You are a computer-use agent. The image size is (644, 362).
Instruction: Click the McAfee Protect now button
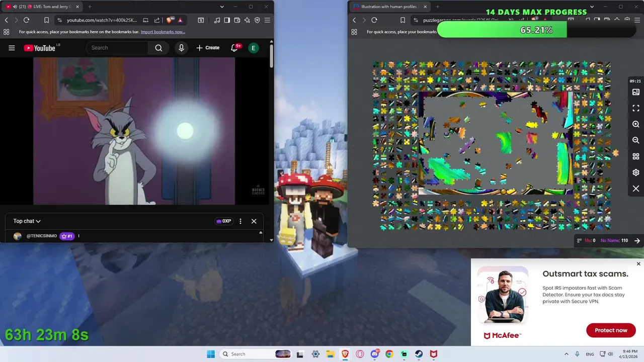(x=611, y=330)
